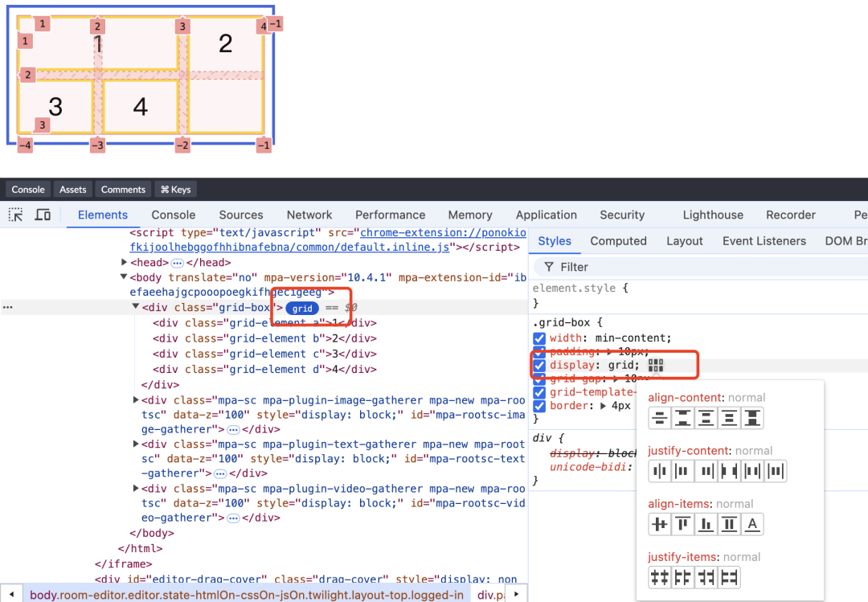The image size is (868, 602).
Task: Open the Assets tab in the dark bar
Action: click(72, 190)
